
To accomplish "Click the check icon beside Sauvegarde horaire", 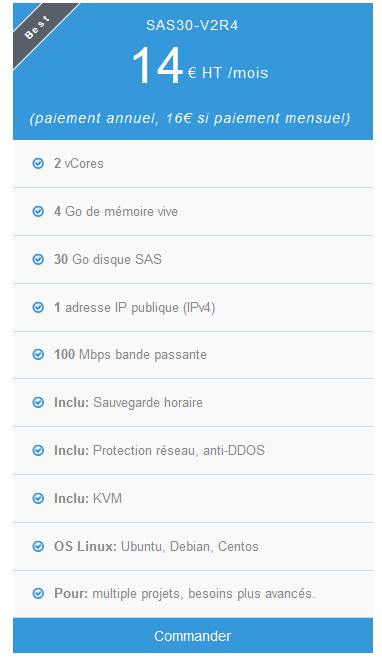I will pos(38,403).
